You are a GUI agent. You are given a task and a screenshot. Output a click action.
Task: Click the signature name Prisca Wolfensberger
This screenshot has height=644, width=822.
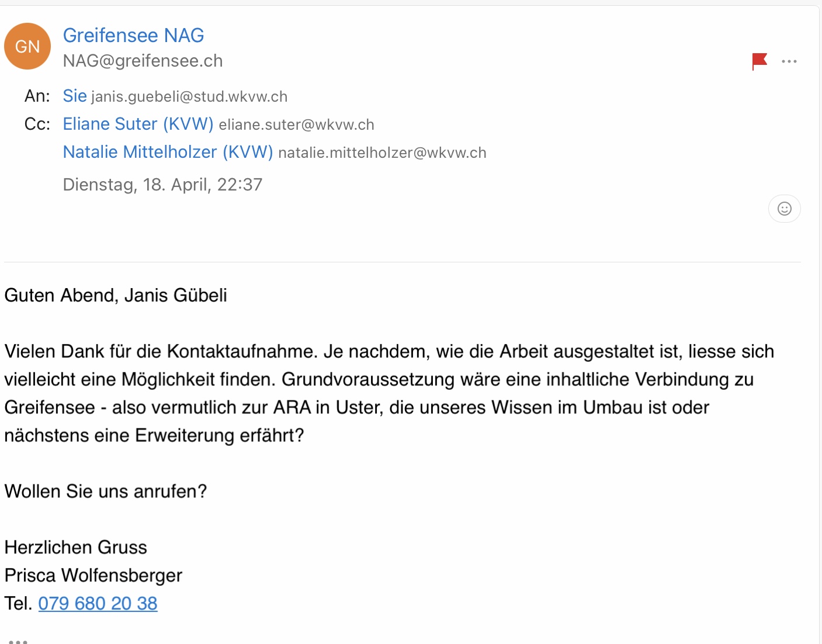[x=93, y=575]
